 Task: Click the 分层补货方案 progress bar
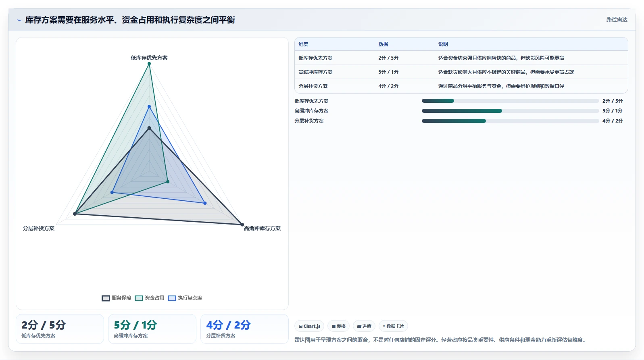[x=510, y=121]
